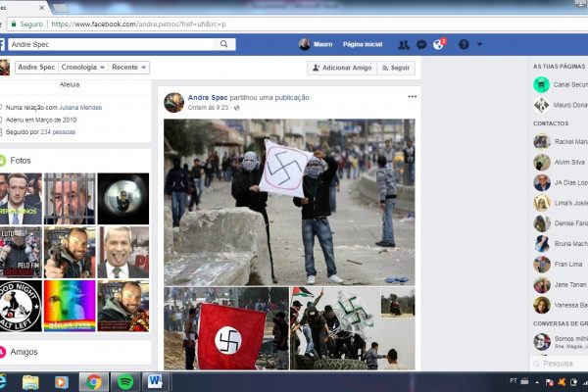This screenshot has height=392, width=588.
Task: Click the search magnifier icon
Action: tap(223, 44)
